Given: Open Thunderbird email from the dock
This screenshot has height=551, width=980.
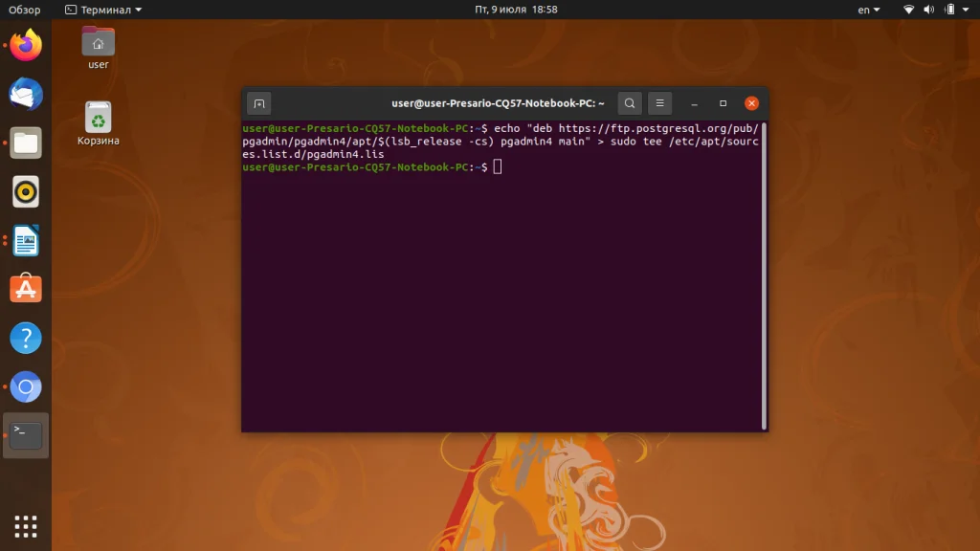Looking at the screenshot, I should (x=25, y=93).
